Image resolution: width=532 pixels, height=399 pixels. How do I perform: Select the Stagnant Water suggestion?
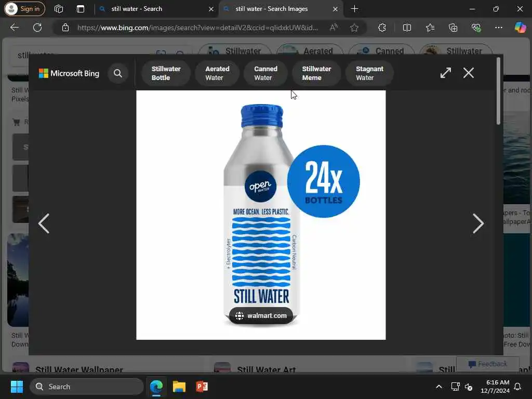[369, 73]
